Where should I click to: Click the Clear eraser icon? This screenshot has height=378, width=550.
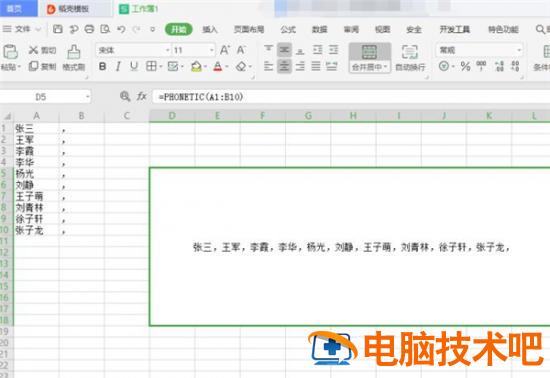pyautogui.click(x=241, y=66)
